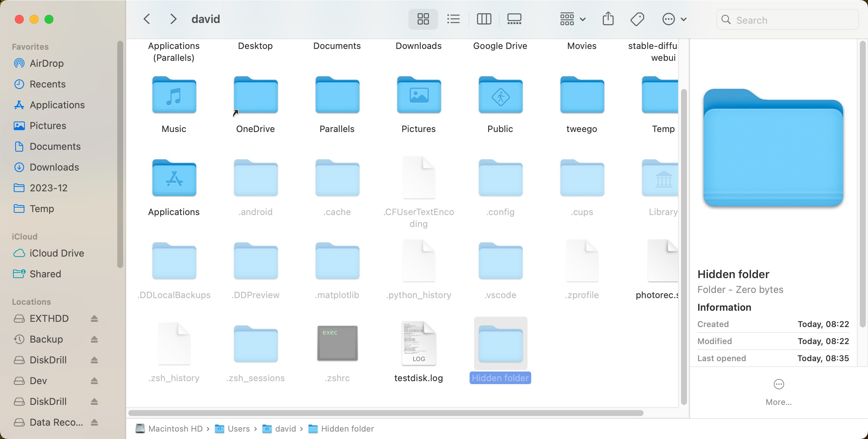Switch to icon grid view

point(423,19)
